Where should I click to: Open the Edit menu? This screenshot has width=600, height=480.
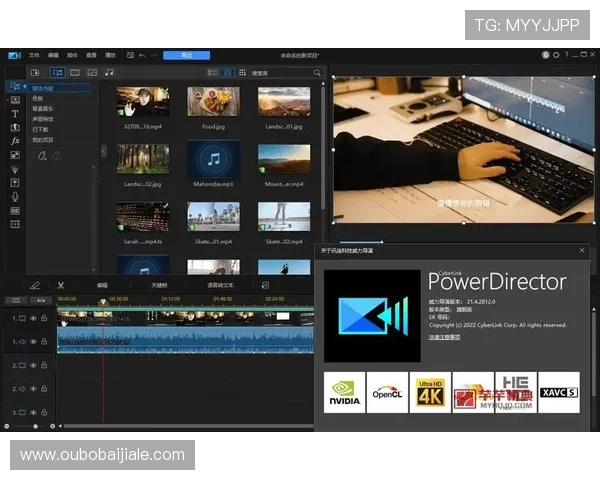pos(53,55)
